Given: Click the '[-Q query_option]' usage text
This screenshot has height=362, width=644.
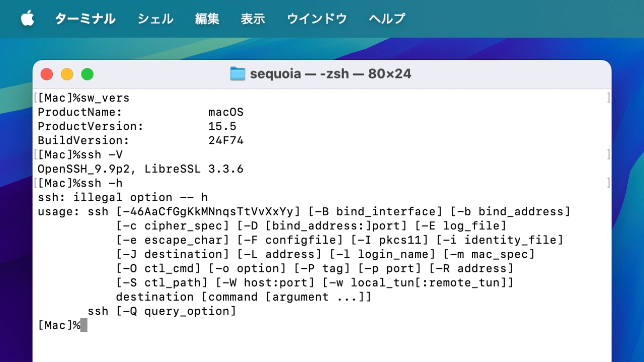Looking at the screenshot, I should (176, 311).
